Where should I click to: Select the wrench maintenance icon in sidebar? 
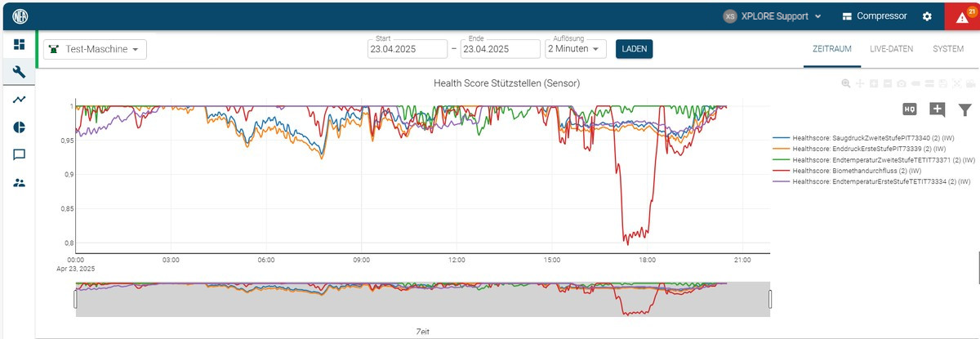(x=18, y=72)
